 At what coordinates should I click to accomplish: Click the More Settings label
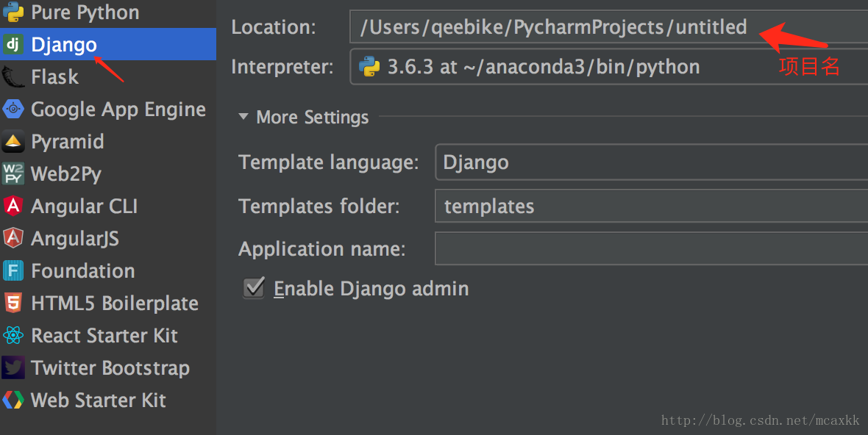(312, 117)
